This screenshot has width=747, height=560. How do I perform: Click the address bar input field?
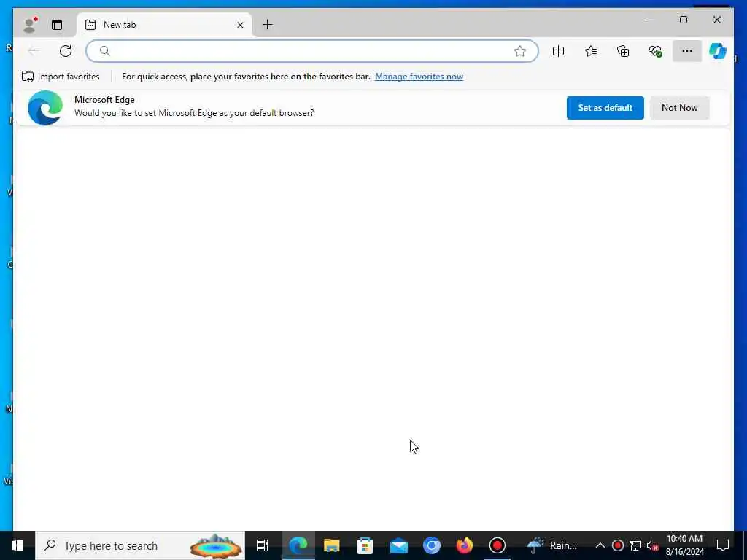312,51
